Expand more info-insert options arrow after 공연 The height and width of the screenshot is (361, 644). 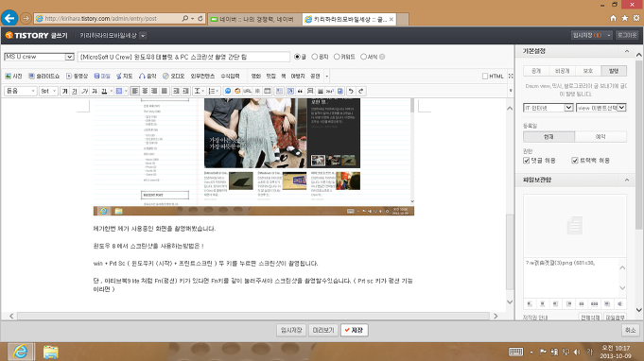(327, 77)
